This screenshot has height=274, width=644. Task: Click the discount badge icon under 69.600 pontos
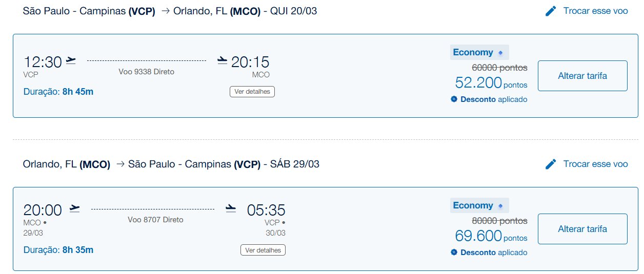pyautogui.click(x=454, y=252)
